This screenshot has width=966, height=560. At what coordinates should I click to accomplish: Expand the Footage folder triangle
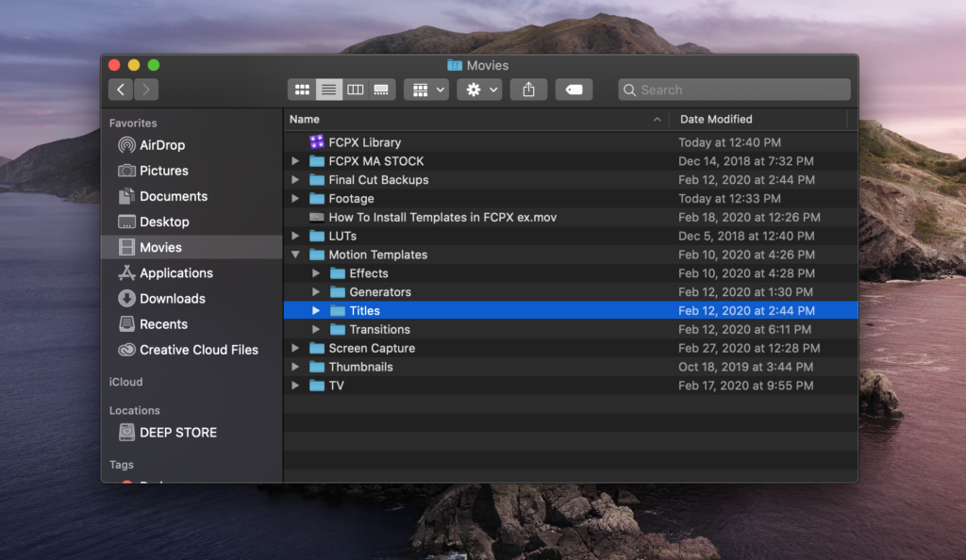click(x=295, y=199)
